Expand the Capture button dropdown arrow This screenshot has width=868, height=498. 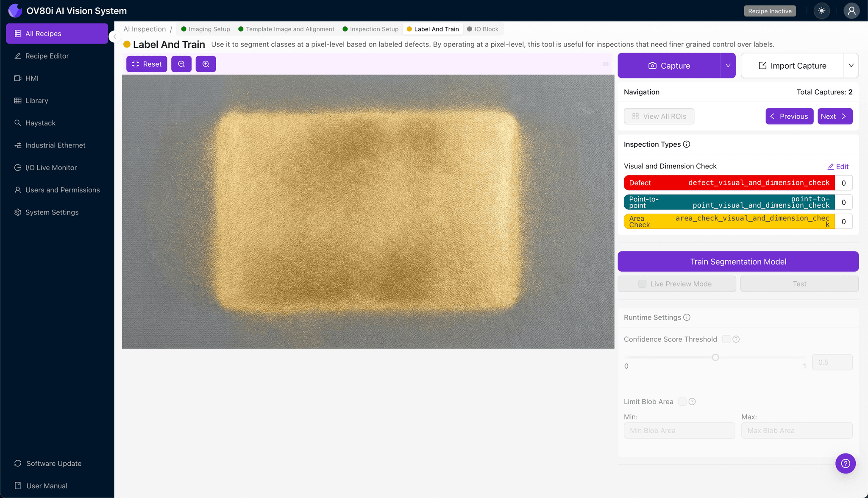pos(728,66)
